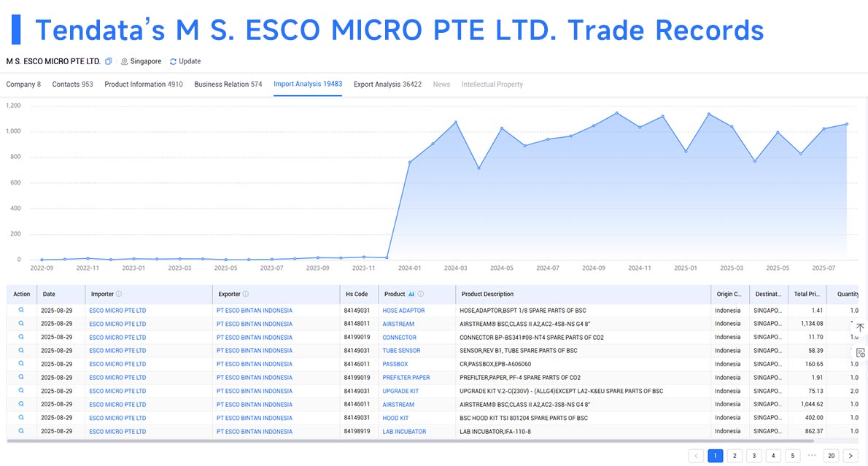Screen dimensions: 868x466
Task: Click the Origin C... column header
Action: (x=729, y=294)
